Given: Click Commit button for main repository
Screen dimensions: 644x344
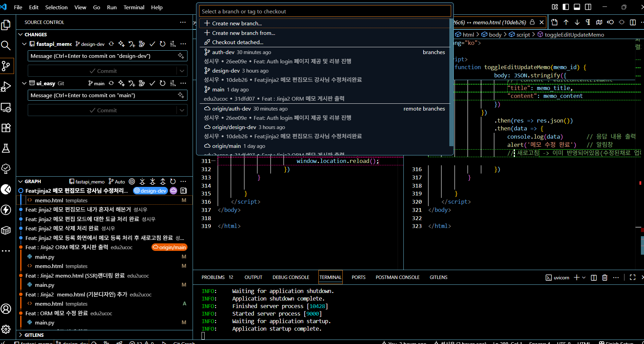Looking at the screenshot, I should coord(102,110).
